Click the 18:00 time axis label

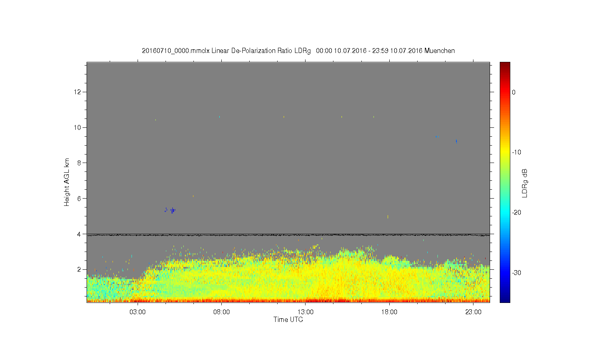pos(389,312)
